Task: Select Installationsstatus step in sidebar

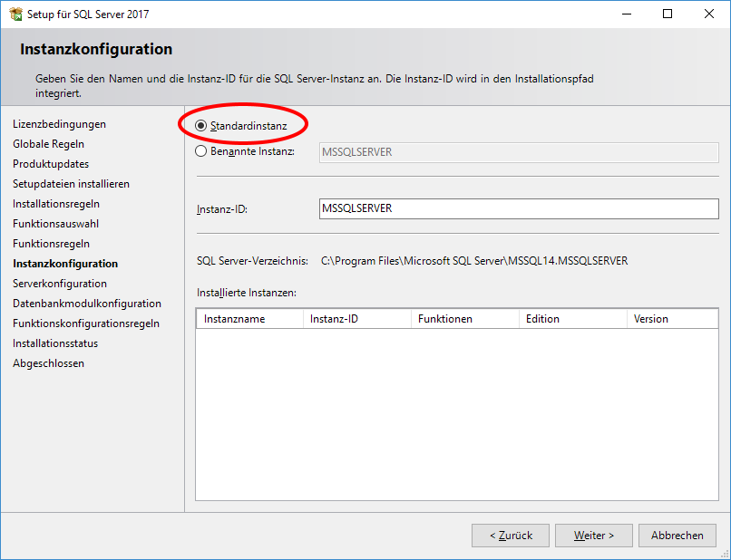Action: [55, 343]
